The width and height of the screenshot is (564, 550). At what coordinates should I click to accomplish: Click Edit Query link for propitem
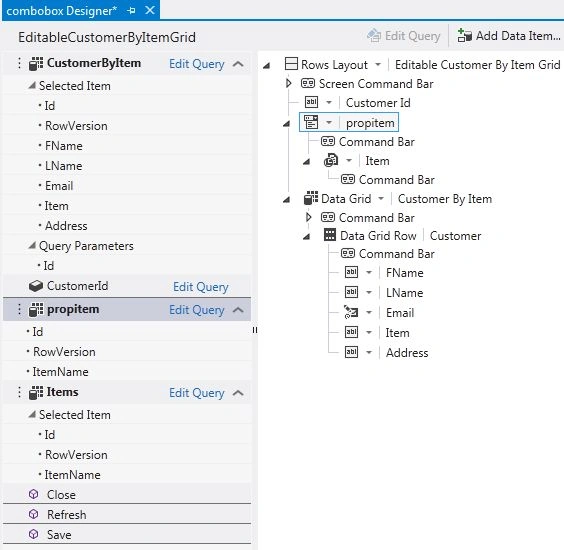point(197,310)
